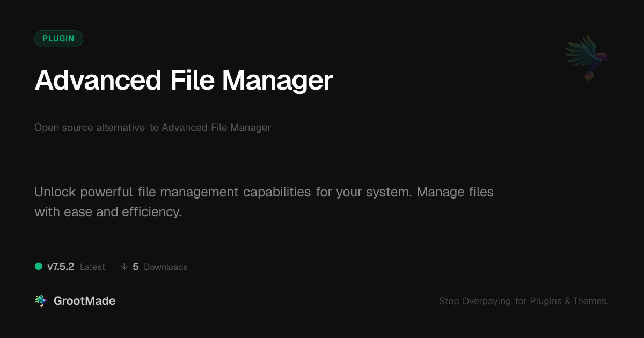Viewport: 644px width, 338px height.
Task: Click 'Open source alternative' in the subtitle
Action: click(x=90, y=128)
